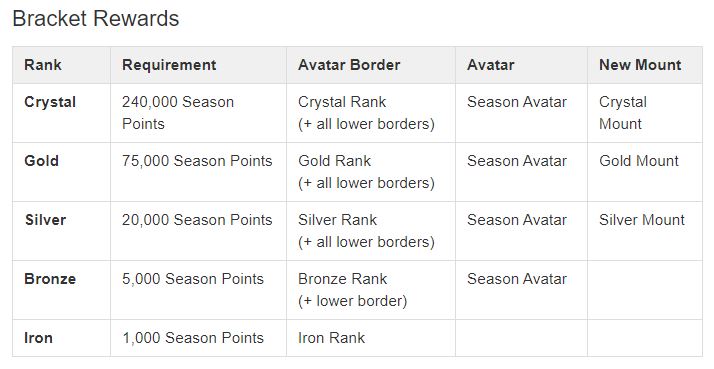The image size is (714, 369).
Task: Click the 1,000 Season Points cell
Action: coord(193,338)
